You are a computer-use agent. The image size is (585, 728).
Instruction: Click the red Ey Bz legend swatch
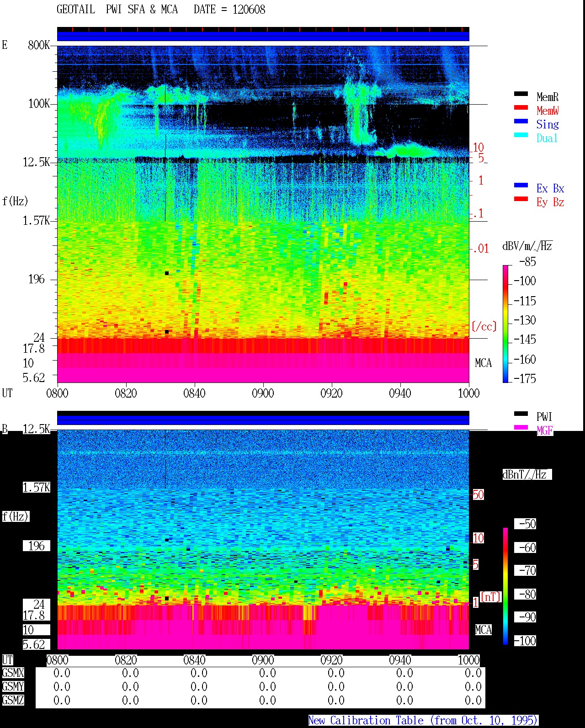click(x=521, y=199)
